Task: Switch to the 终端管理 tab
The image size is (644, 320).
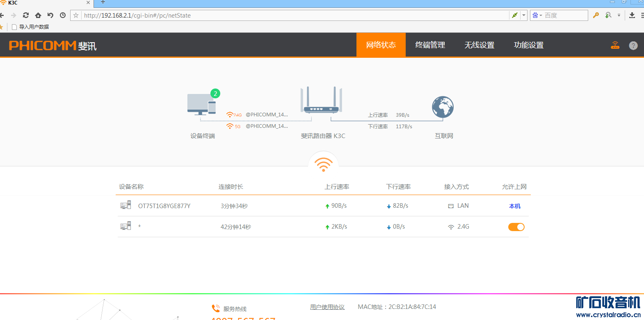Action: click(430, 45)
